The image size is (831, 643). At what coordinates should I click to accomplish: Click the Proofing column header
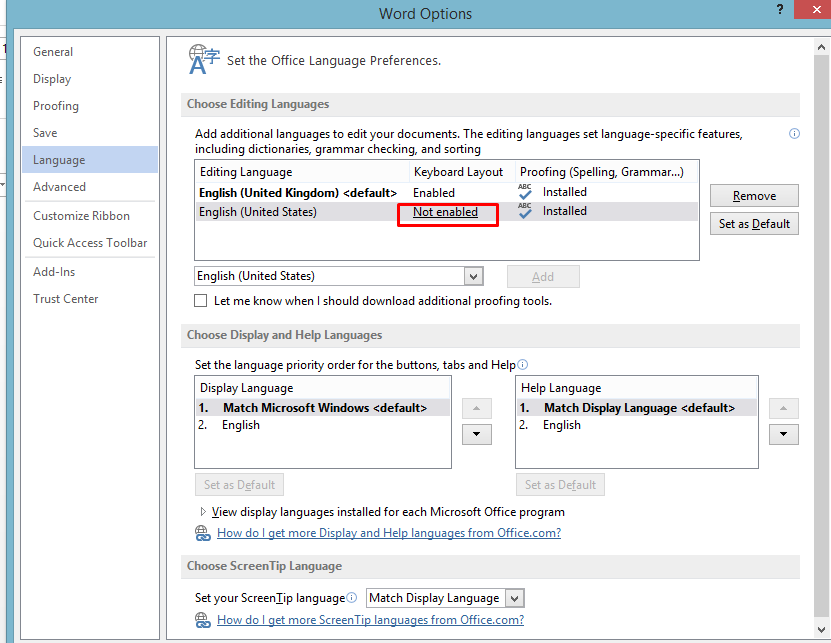[x=607, y=172]
